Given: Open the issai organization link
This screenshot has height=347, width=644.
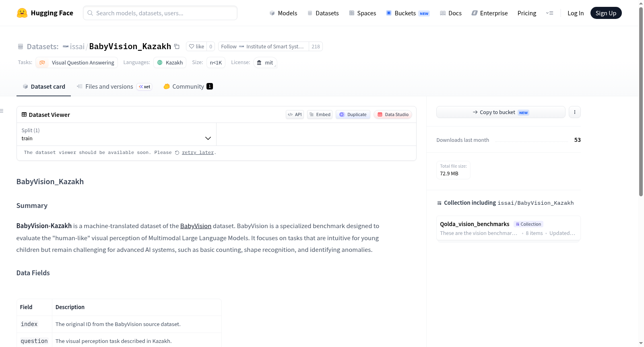Looking at the screenshot, I should click(x=77, y=46).
